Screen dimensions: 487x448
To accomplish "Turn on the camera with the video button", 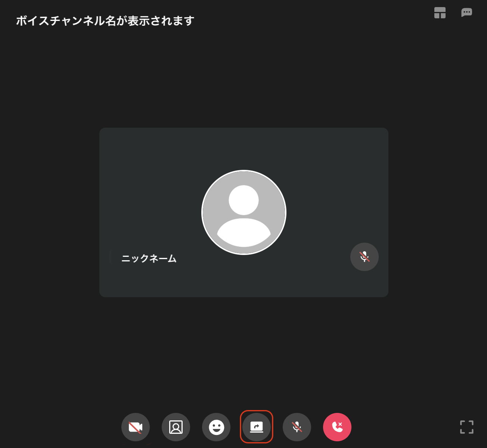I will tap(136, 427).
